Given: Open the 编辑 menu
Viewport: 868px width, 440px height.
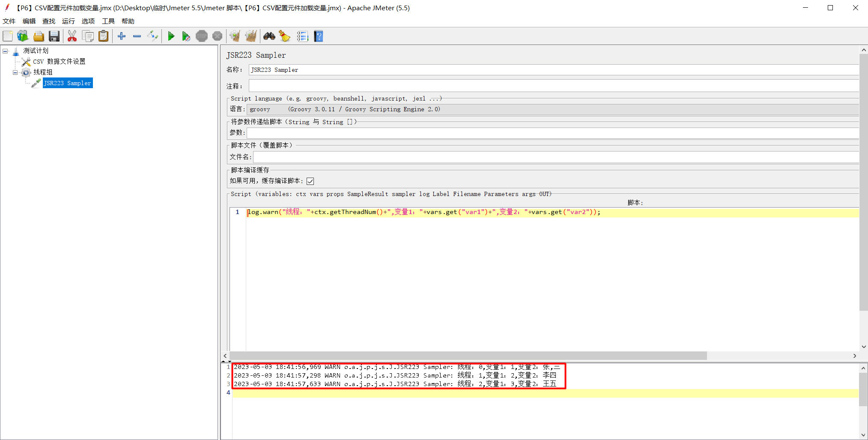Looking at the screenshot, I should click(x=29, y=21).
